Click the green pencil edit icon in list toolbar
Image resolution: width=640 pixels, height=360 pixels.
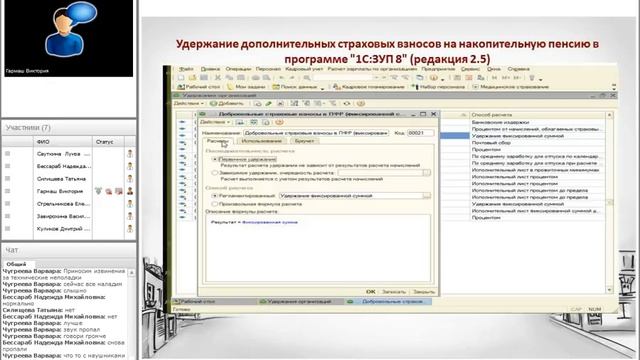(269, 103)
